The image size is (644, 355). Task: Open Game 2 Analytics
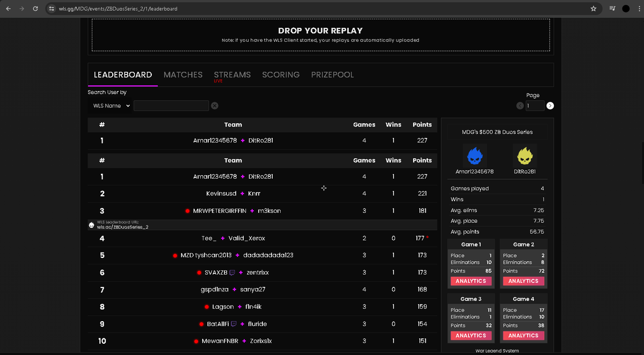523,281
